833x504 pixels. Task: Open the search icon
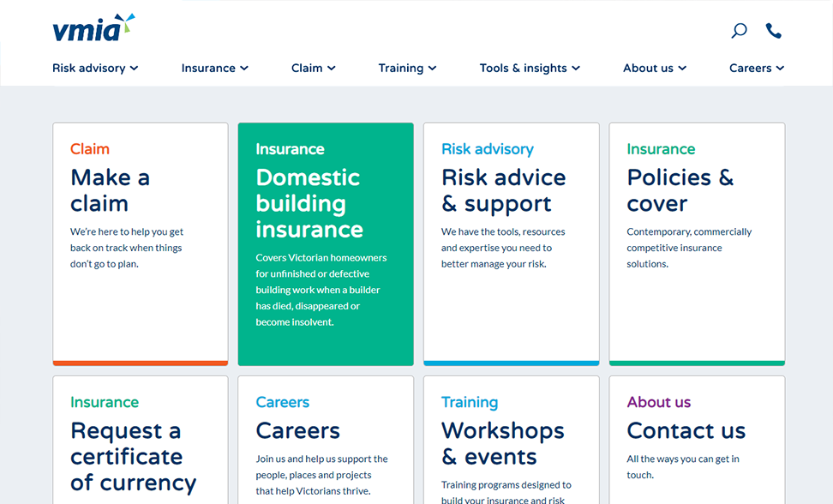(738, 30)
